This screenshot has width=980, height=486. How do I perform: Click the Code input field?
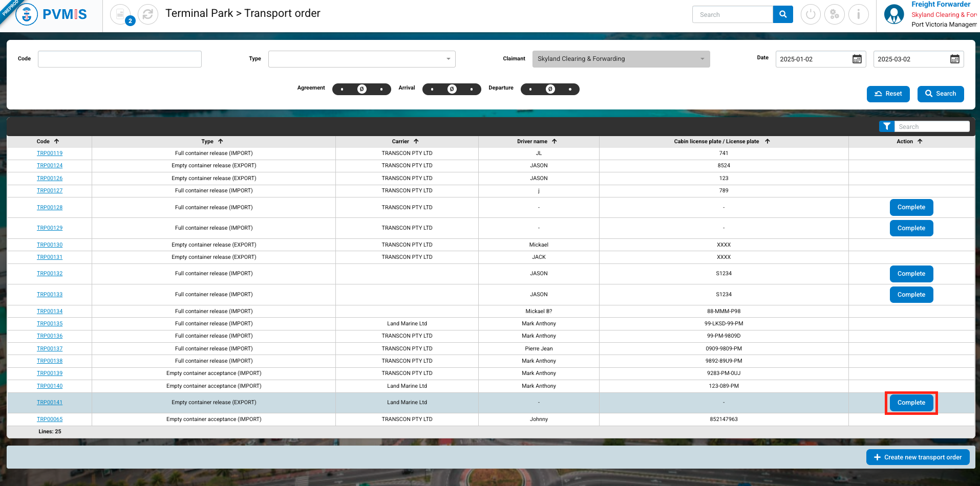click(x=120, y=59)
